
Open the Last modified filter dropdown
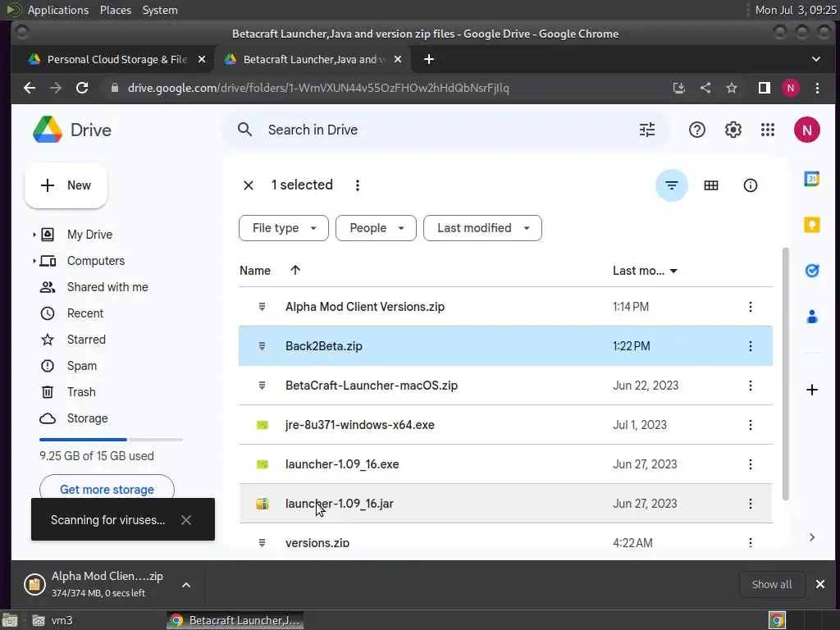coord(482,228)
